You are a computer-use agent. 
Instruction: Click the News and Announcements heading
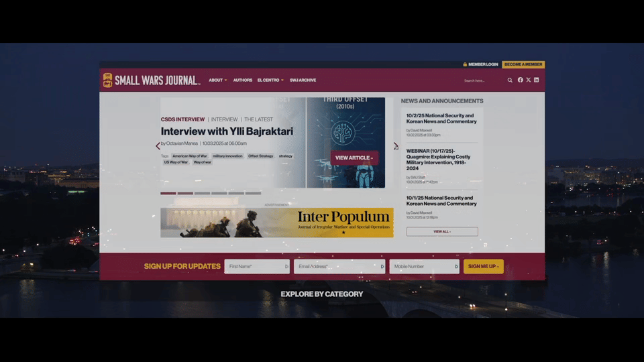442,101
